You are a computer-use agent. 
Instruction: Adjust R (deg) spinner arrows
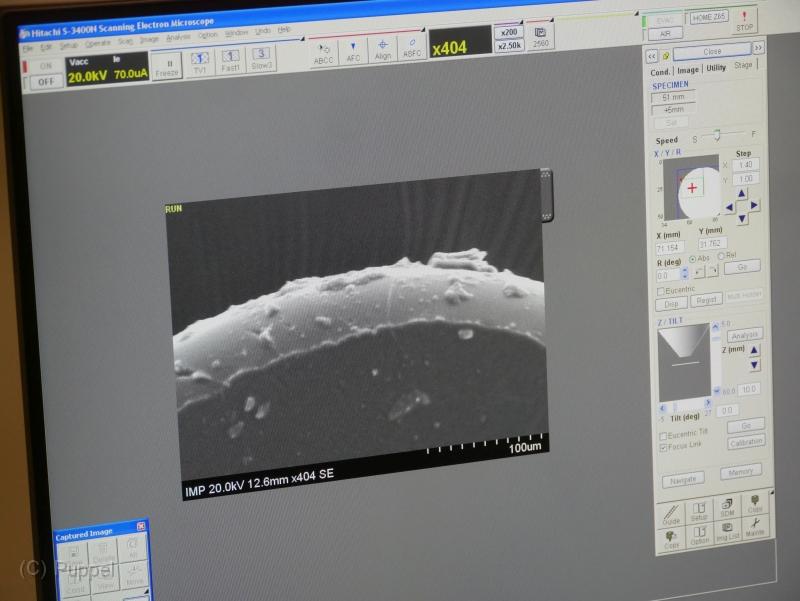[685, 274]
